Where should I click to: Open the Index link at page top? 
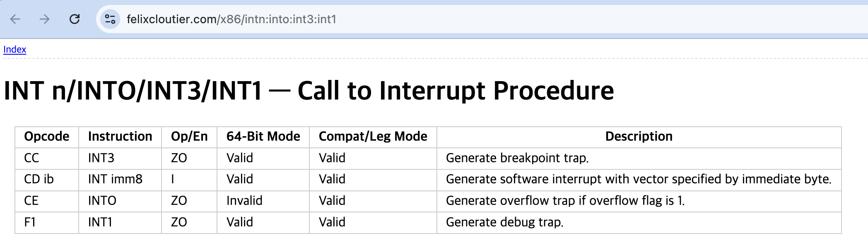pyautogui.click(x=14, y=49)
